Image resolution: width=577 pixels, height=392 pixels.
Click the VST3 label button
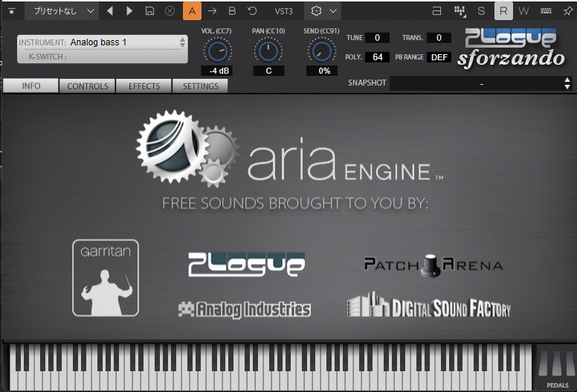(x=284, y=11)
